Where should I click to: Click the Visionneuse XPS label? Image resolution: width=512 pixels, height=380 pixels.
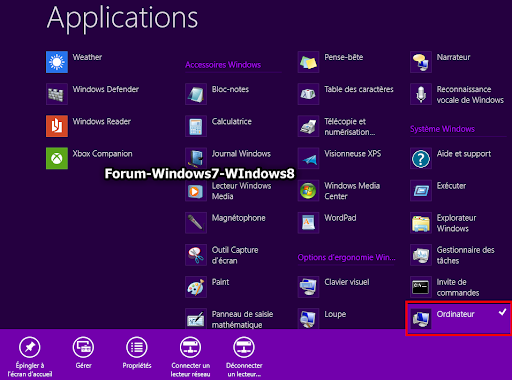point(353,154)
